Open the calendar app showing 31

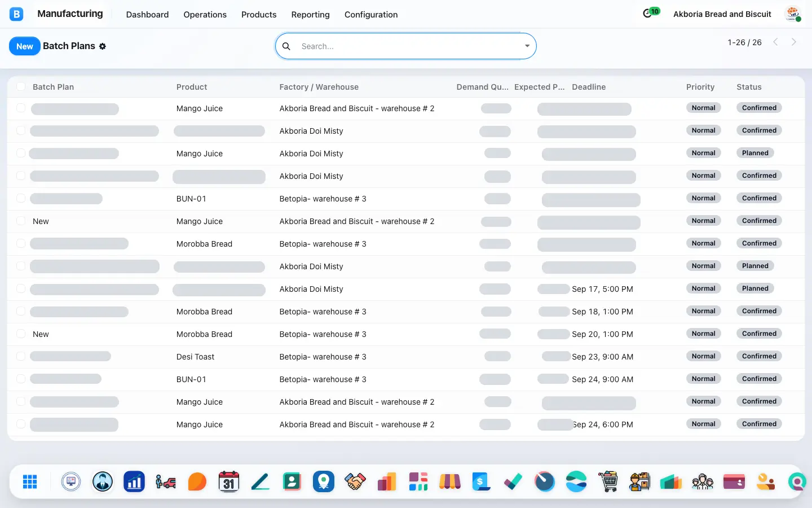(228, 481)
